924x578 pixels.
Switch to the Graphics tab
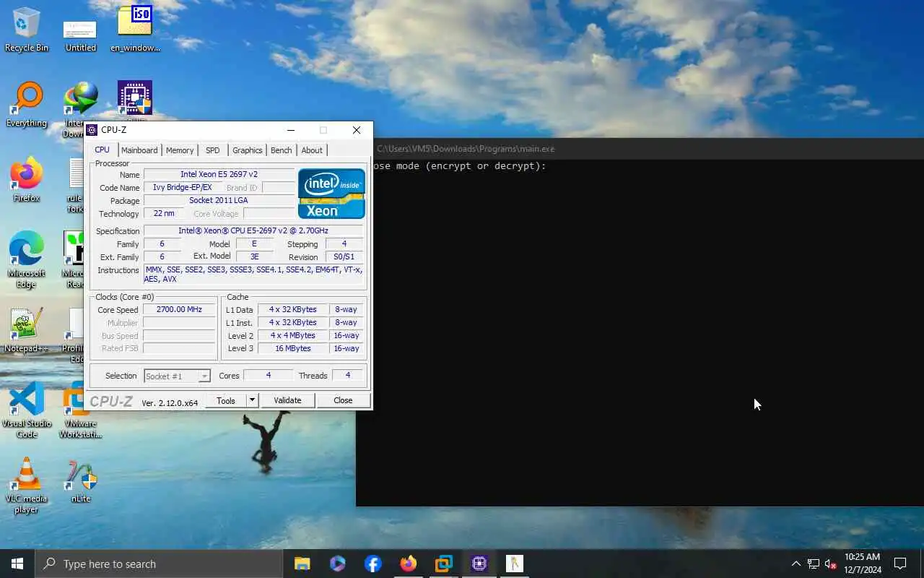coord(247,150)
